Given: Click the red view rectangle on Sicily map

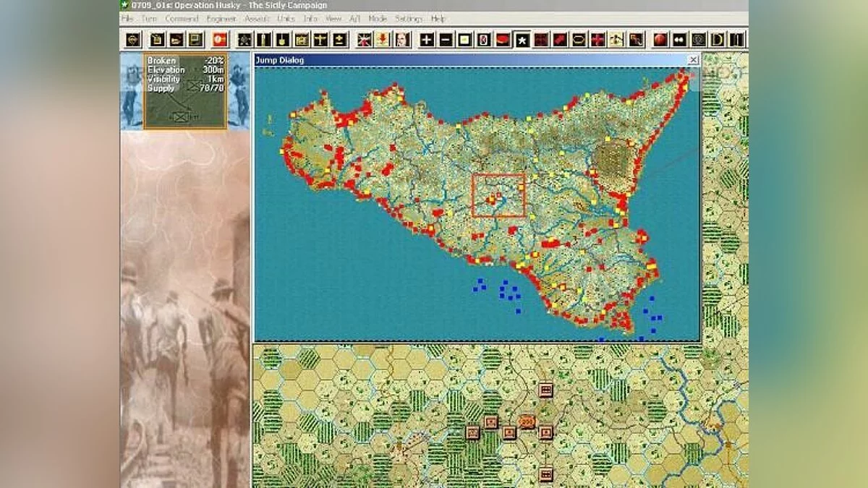Looking at the screenshot, I should [498, 195].
